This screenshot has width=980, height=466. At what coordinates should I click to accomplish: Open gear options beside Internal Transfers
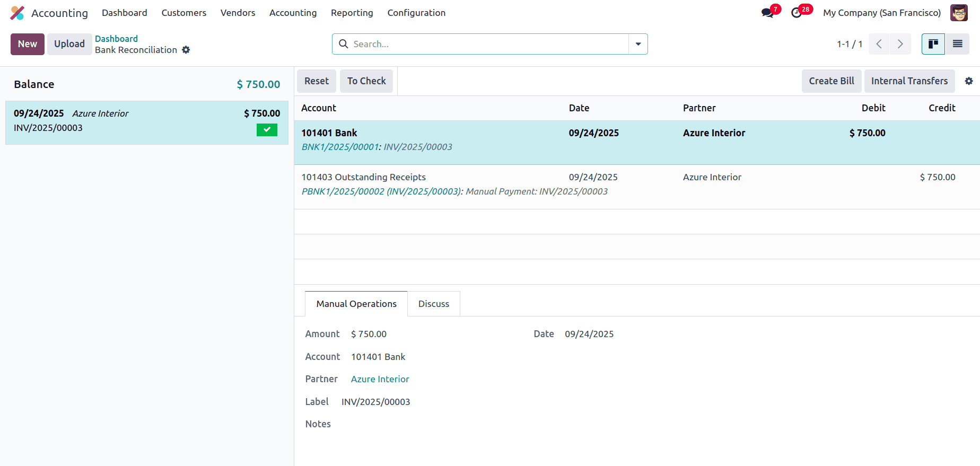point(968,81)
